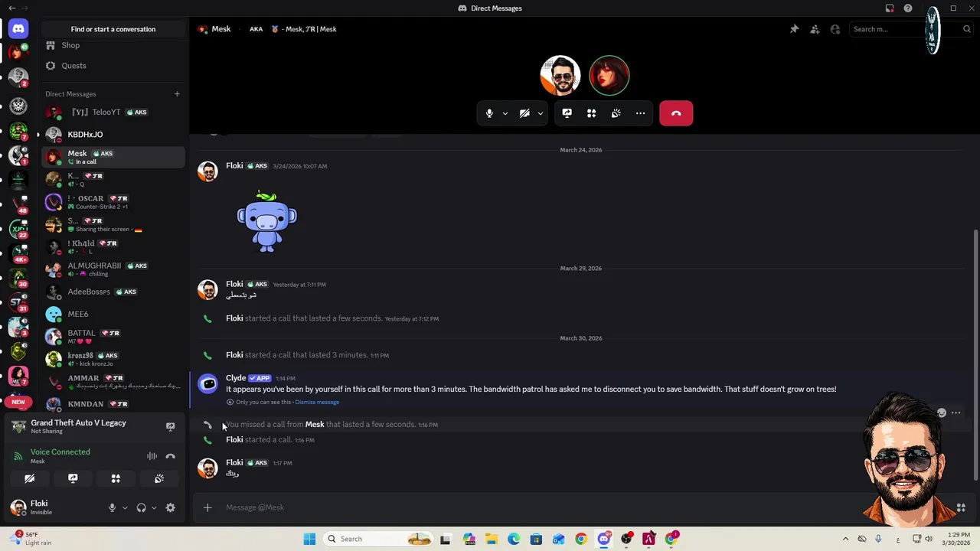Image resolution: width=980 pixels, height=551 pixels.
Task: Show user profile panel icon
Action: point(835,29)
